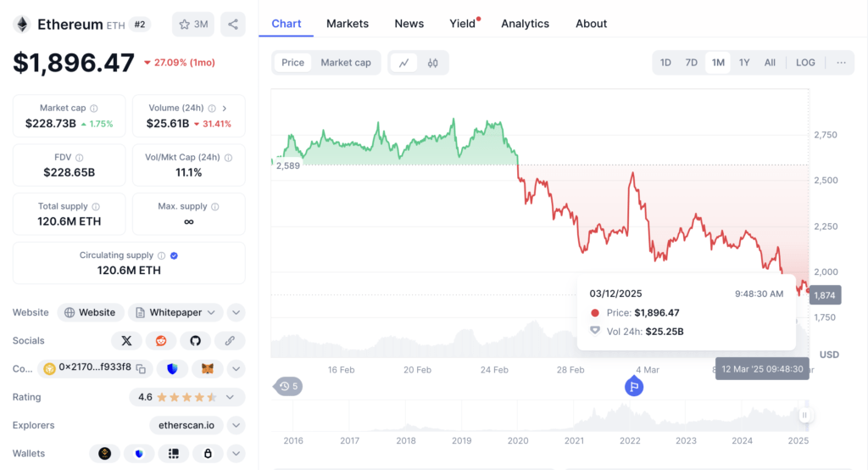The image size is (868, 470).
Task: Open chart options three-dot menu
Action: coord(841,63)
